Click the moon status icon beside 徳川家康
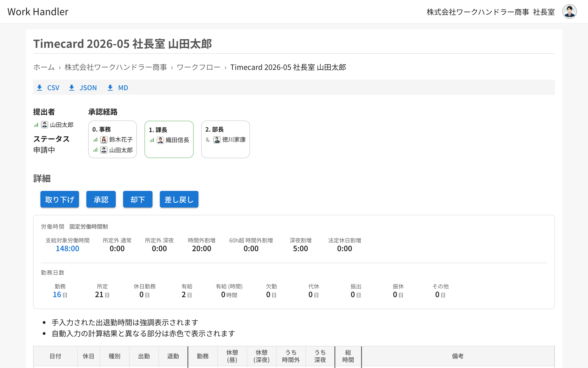The width and height of the screenshot is (588, 368). click(x=208, y=140)
